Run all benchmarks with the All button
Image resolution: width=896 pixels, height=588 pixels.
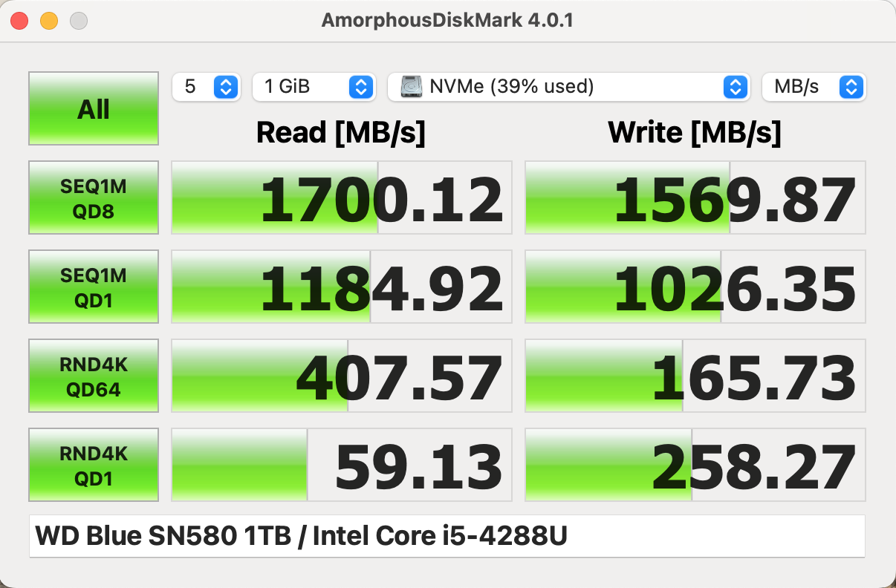(94, 108)
